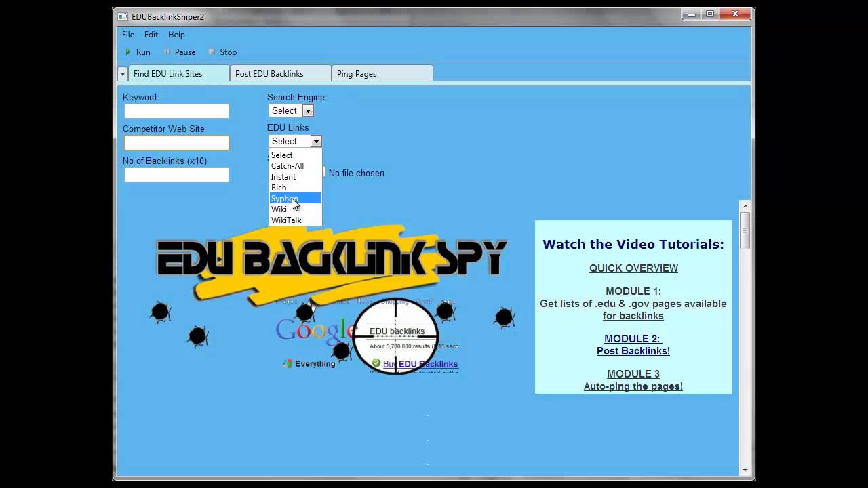Click the Google crosshair scope graphic
The width and height of the screenshot is (868, 488).
[396, 335]
